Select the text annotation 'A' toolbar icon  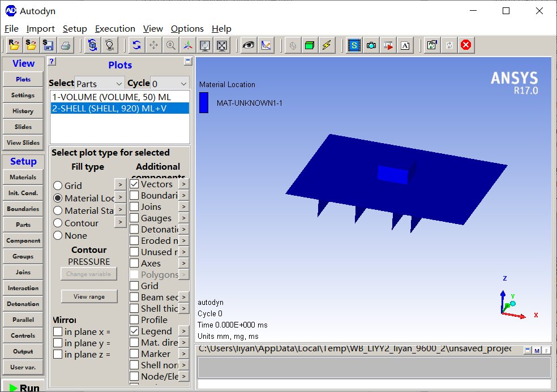405,45
